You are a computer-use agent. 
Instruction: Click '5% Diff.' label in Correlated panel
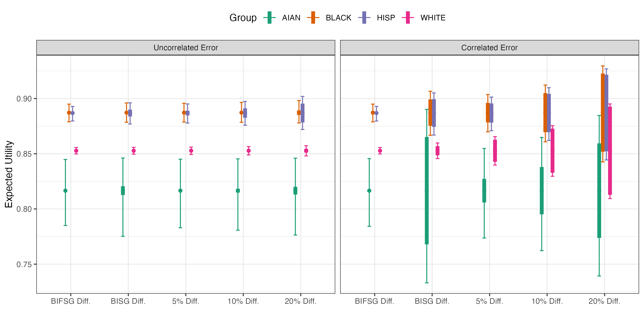pyautogui.click(x=489, y=301)
